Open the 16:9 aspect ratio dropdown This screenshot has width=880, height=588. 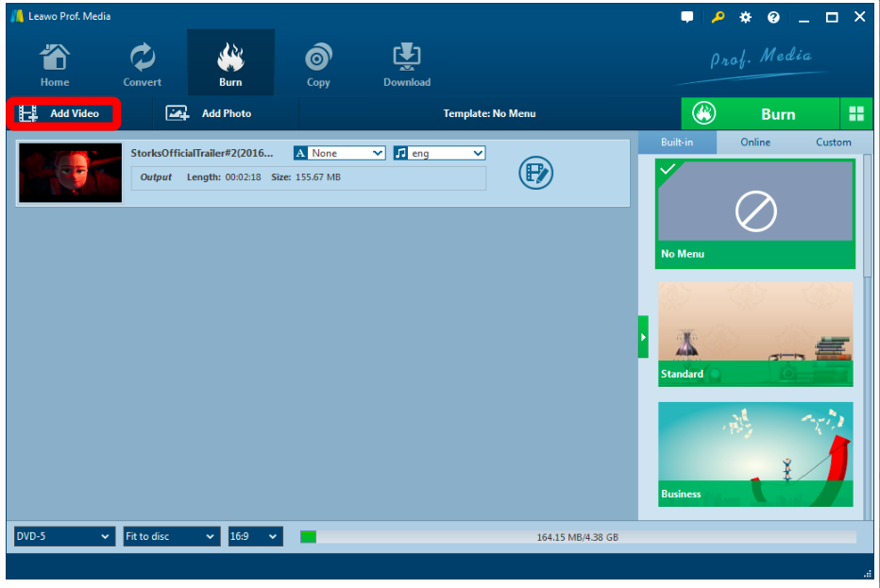(255, 536)
